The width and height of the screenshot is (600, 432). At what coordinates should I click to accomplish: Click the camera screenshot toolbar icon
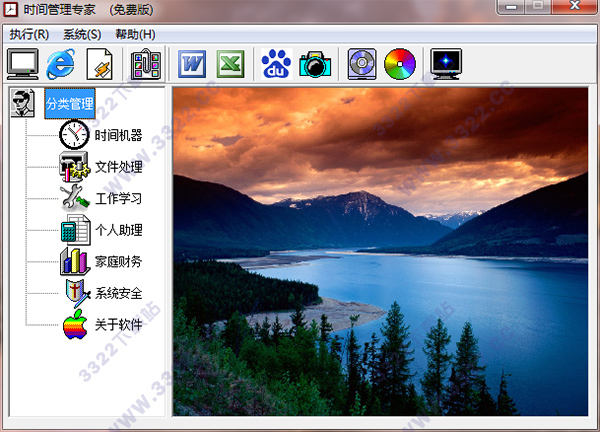tap(315, 64)
